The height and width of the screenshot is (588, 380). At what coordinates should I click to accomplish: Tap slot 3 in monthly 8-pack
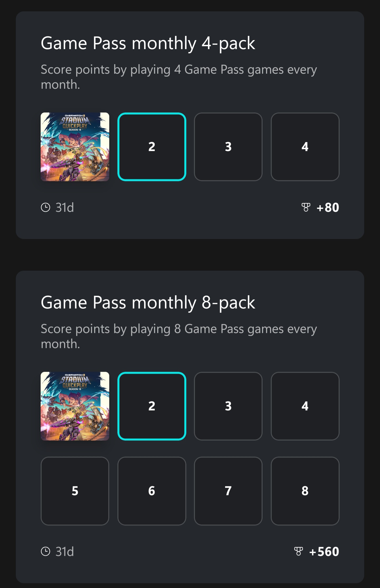point(228,406)
